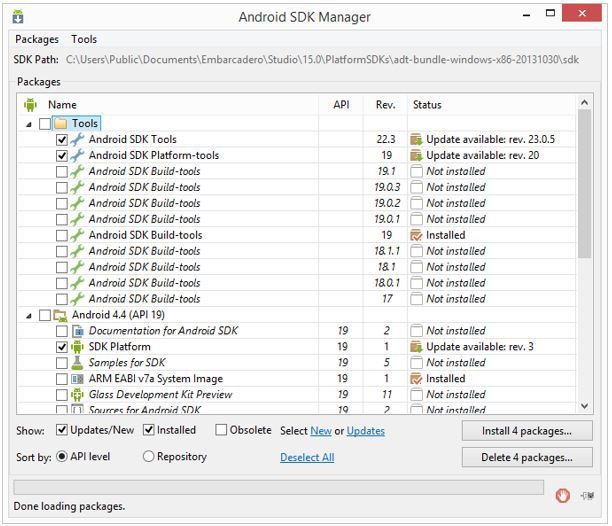
Task: Click the ARM EABI v7a System Image icon
Action: coord(77,379)
